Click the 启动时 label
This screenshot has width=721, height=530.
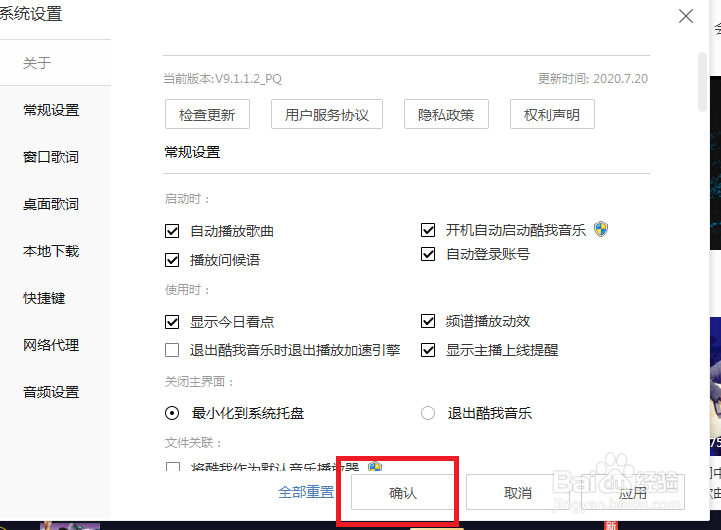click(x=188, y=199)
